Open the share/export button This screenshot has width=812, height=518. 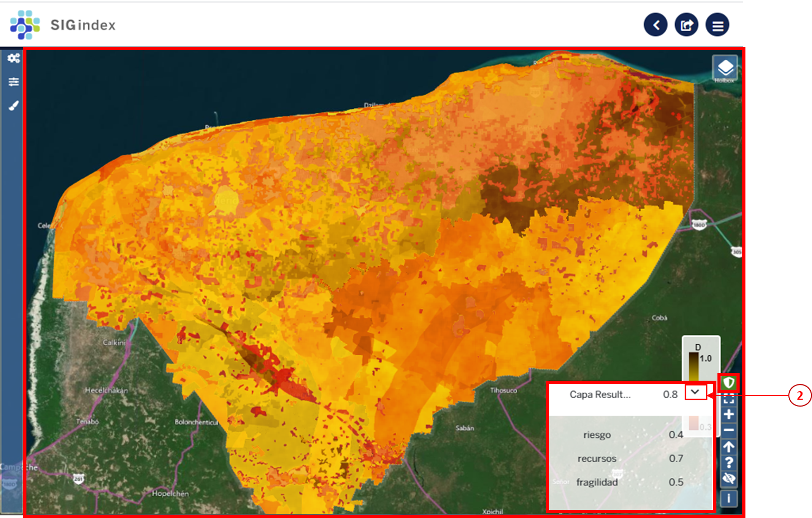point(686,25)
